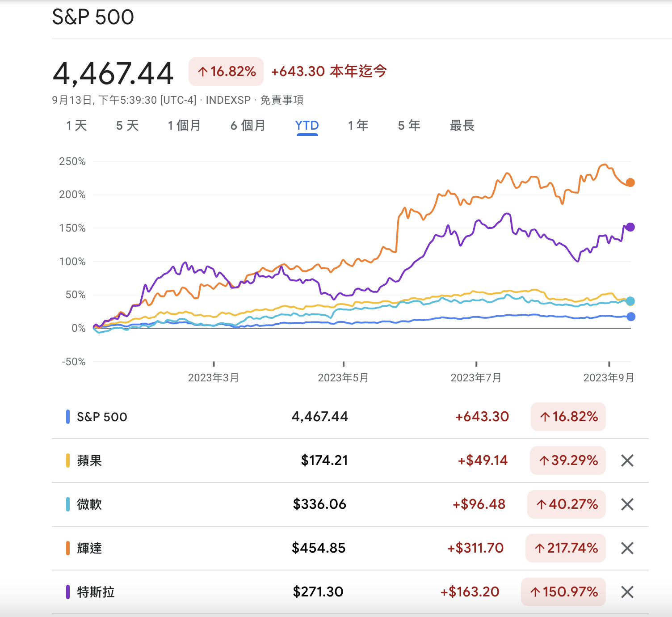
Task: Click the 40.27% change badge
Action: 567,504
